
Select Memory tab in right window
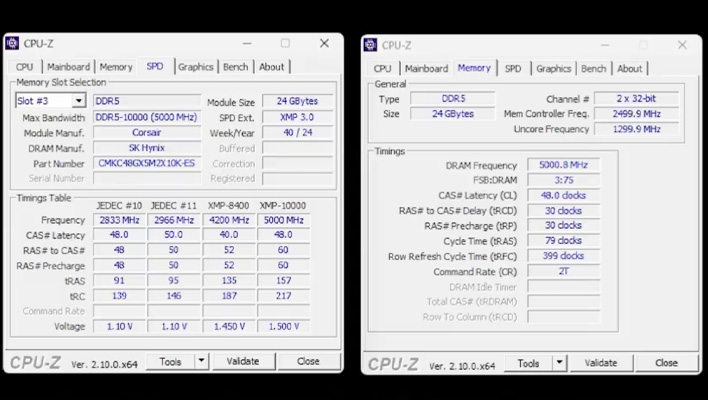click(474, 68)
